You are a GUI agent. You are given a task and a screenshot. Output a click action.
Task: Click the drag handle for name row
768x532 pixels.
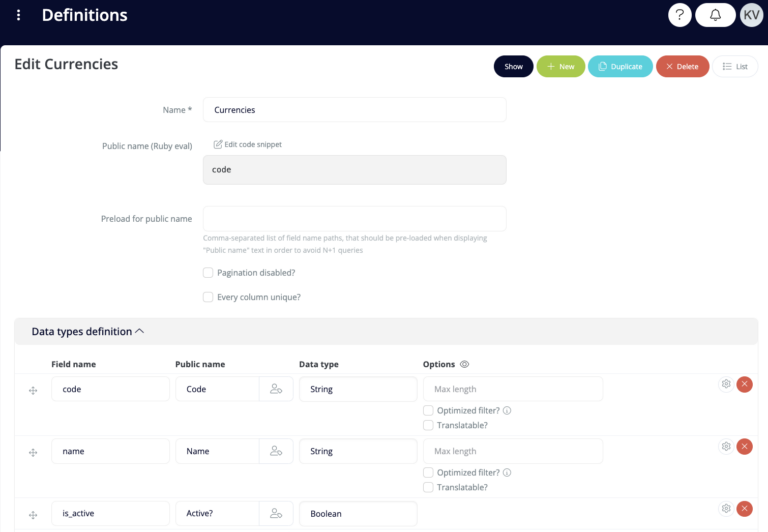(33, 453)
